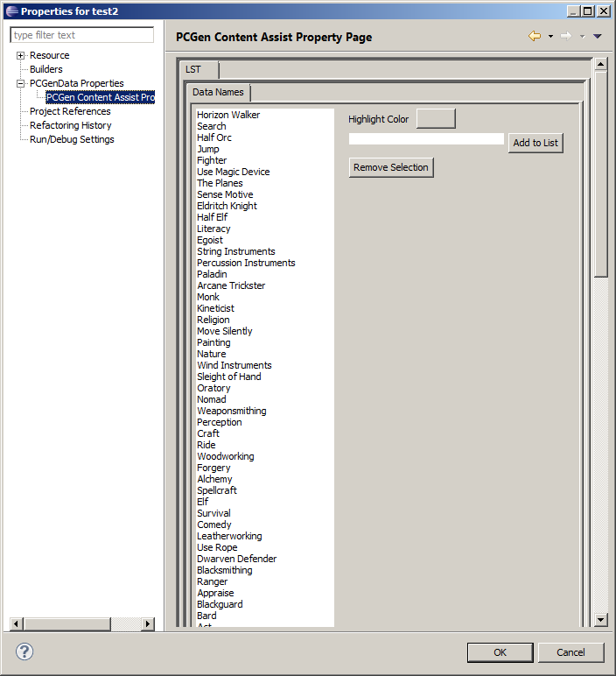Select Eldritch Knight entry
The image size is (616, 676).
[227, 206]
